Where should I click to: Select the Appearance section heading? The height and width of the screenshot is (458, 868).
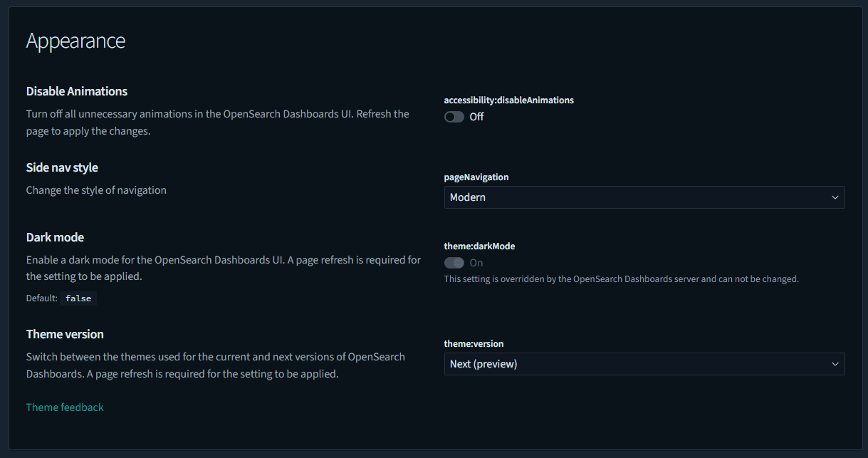tap(75, 41)
